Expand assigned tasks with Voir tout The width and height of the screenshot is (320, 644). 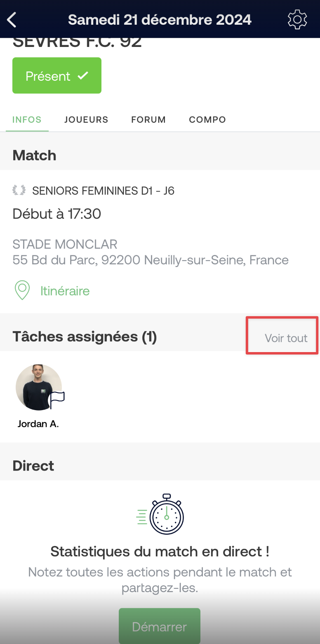point(286,338)
